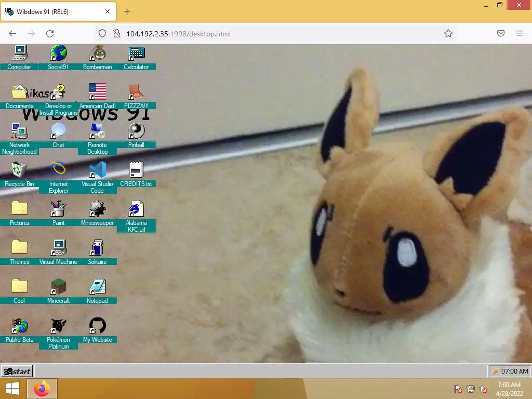Click the Wibdows 91 start button

click(17, 371)
